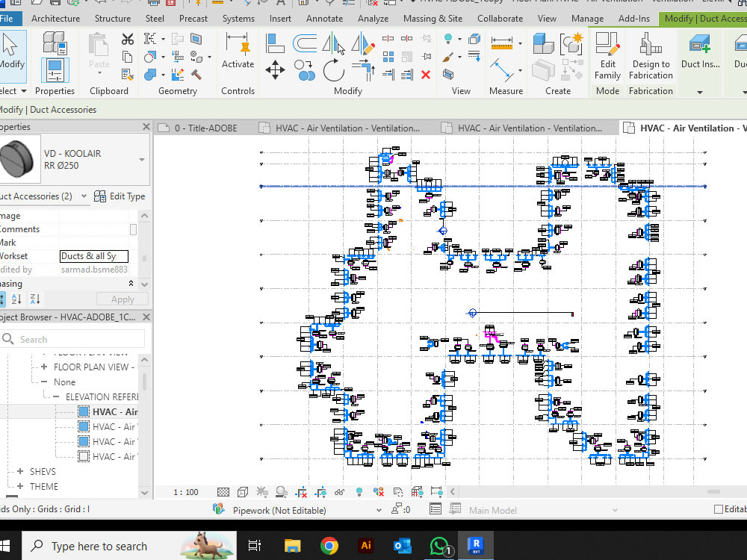Open the Collaborate ribbon tab
Viewport: 747px width, 560px height.
500,19
